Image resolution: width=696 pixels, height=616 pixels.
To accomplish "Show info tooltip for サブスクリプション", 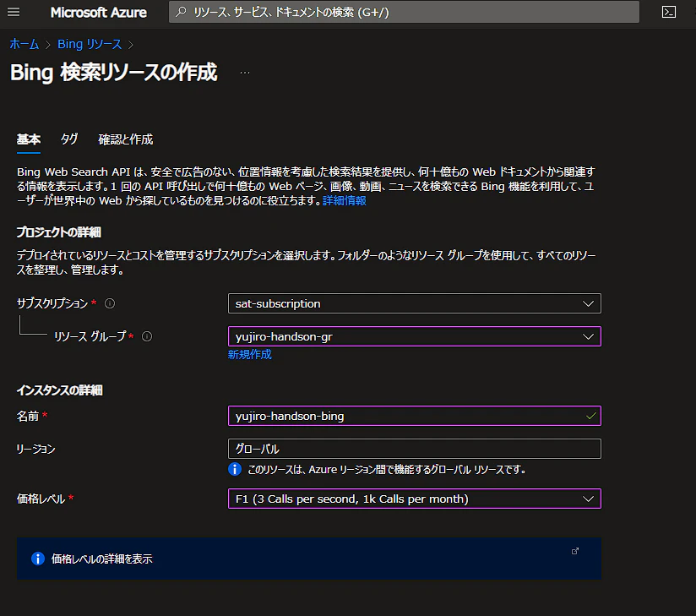I will 110,303.
